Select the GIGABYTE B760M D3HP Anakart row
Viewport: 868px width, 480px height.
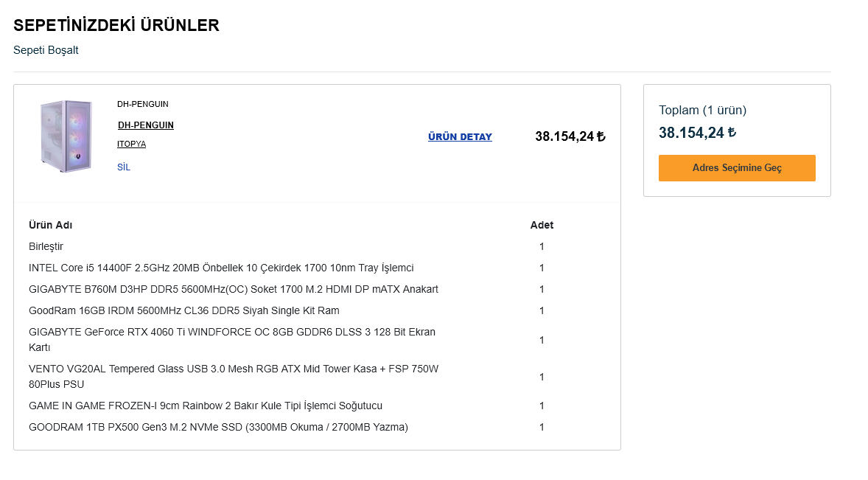[317, 289]
